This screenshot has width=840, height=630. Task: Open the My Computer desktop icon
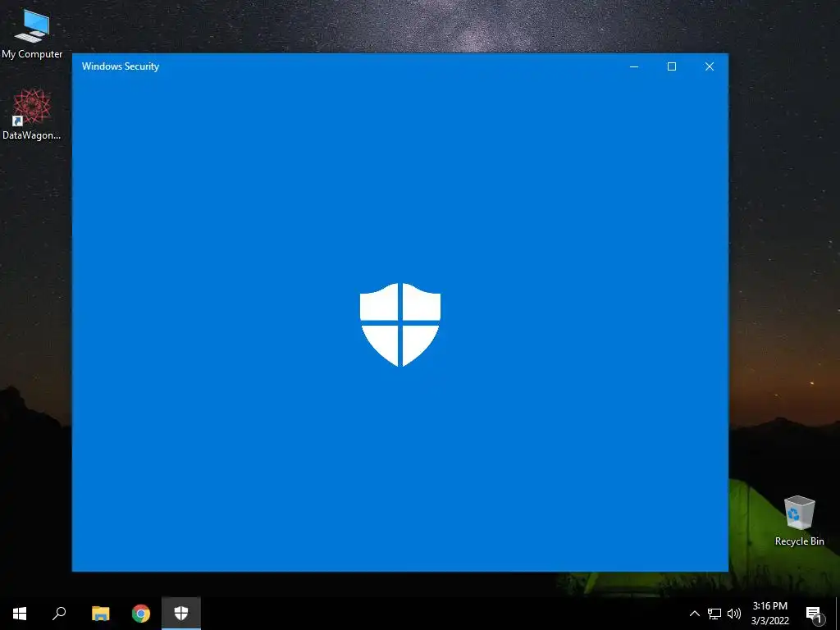click(32, 33)
